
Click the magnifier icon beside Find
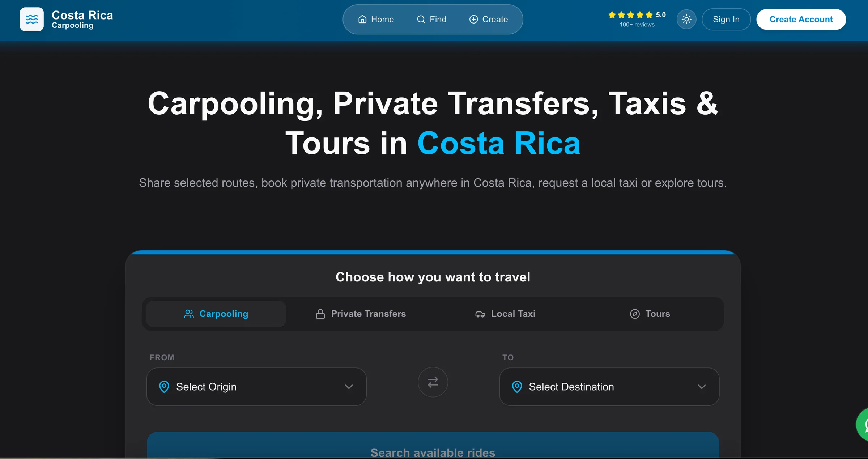coord(421,19)
